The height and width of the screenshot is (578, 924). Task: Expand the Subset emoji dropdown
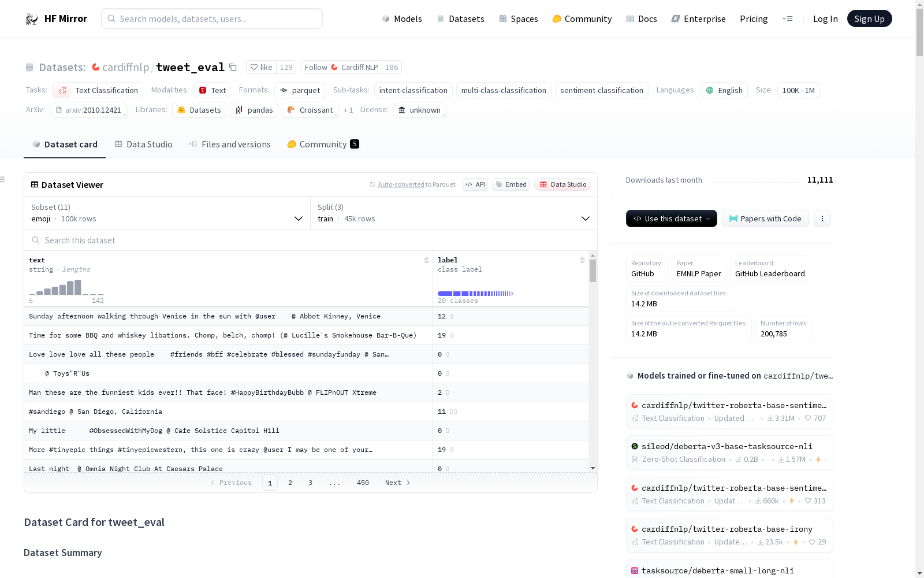pos(167,213)
